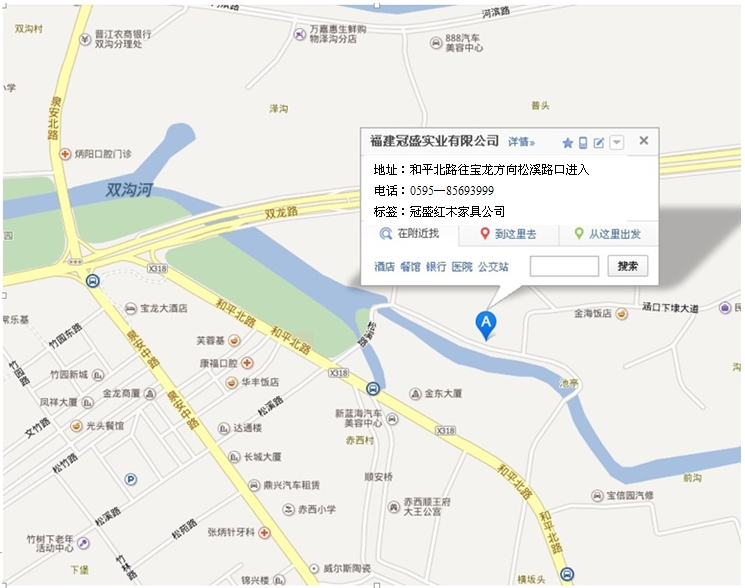The width and height of the screenshot is (745, 588).
Task: Switch to the 在附近找 tab
Action: (410, 234)
